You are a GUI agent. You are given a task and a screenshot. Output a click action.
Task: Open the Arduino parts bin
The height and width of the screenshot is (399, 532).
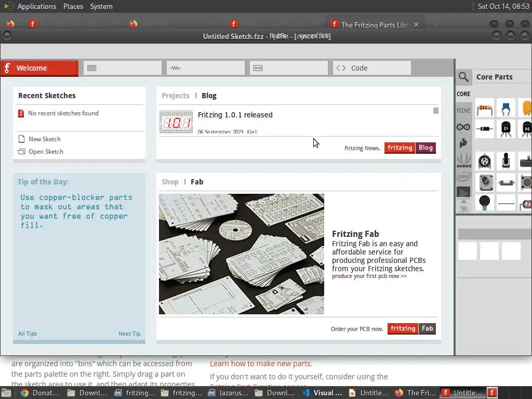click(x=463, y=127)
